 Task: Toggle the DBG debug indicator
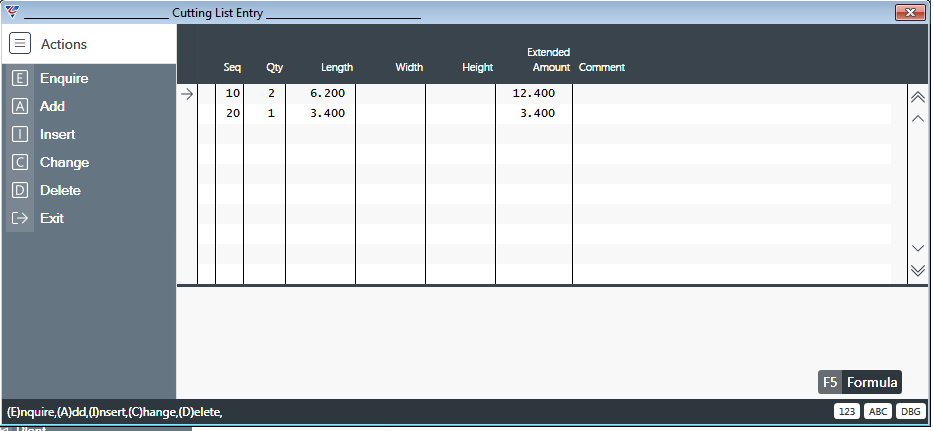click(910, 411)
